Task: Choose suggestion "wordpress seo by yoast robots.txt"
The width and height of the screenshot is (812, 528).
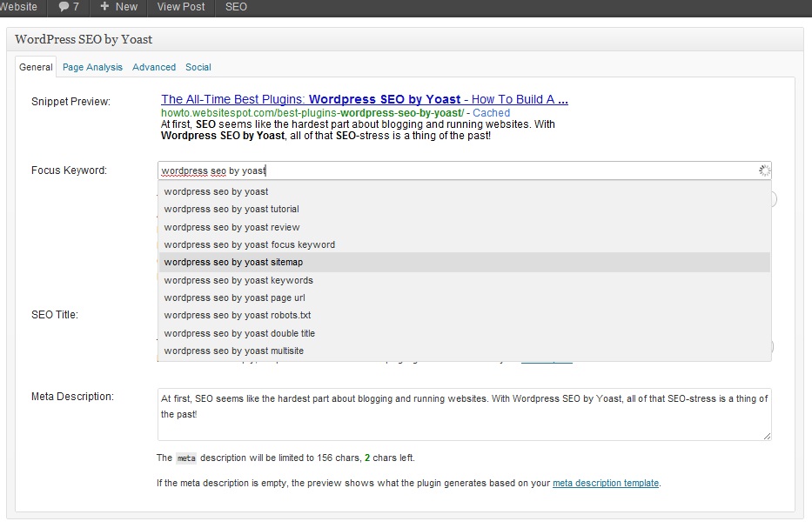Action: [x=464, y=315]
